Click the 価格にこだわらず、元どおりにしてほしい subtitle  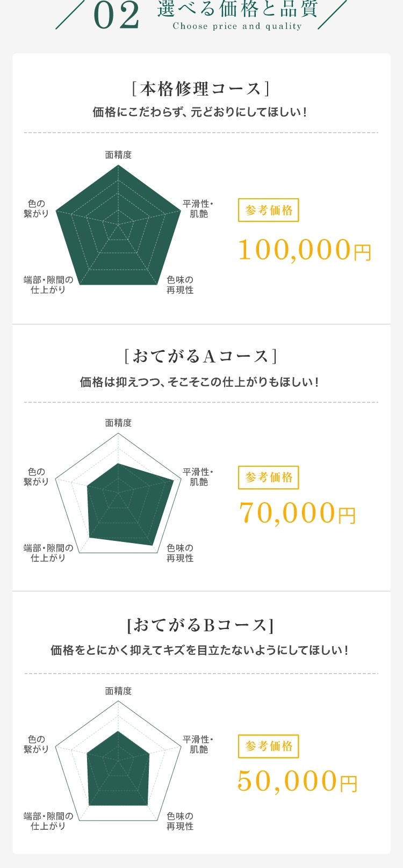coord(201,112)
